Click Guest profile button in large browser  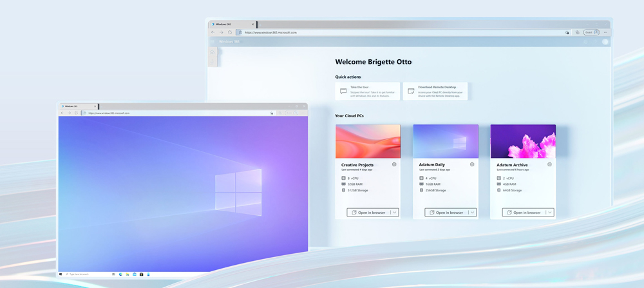(591, 32)
